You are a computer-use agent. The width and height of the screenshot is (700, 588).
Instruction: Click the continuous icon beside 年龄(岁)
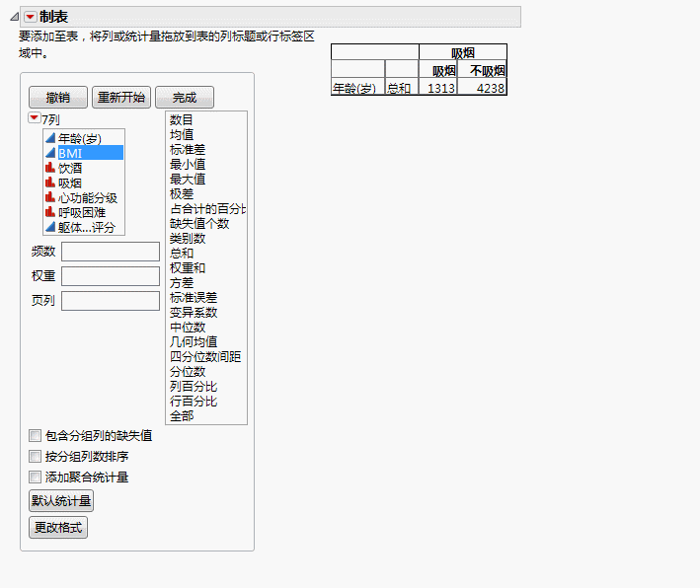tap(50, 138)
